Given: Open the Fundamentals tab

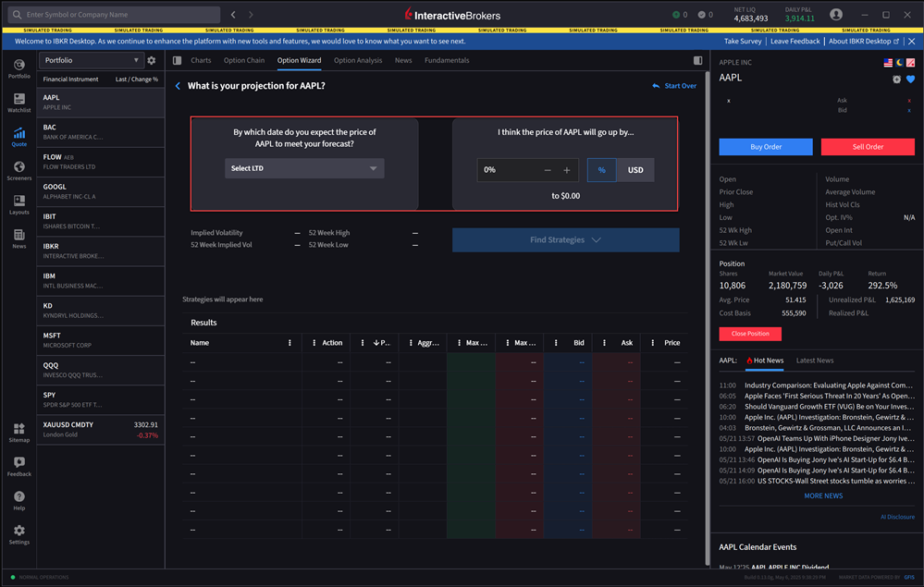Looking at the screenshot, I should click(x=447, y=60).
